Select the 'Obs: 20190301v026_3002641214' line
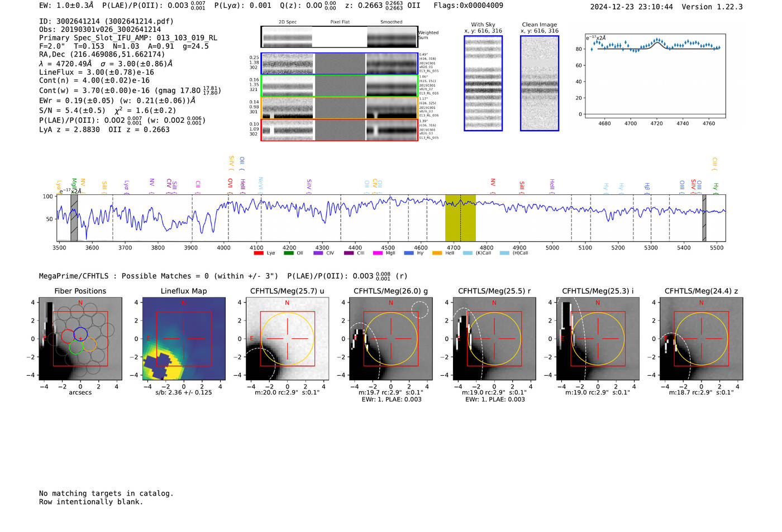This screenshot has height=532, width=782. 100,30
